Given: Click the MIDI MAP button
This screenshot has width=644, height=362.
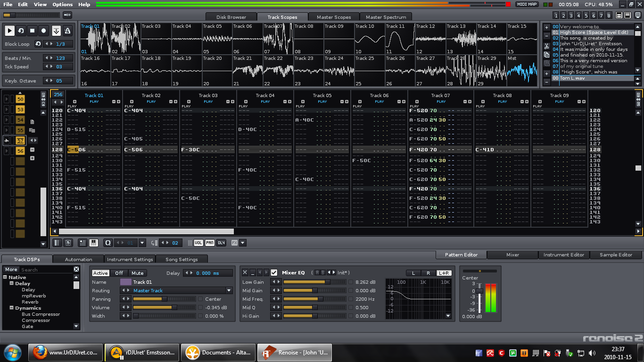Looking at the screenshot, I should (527, 4).
